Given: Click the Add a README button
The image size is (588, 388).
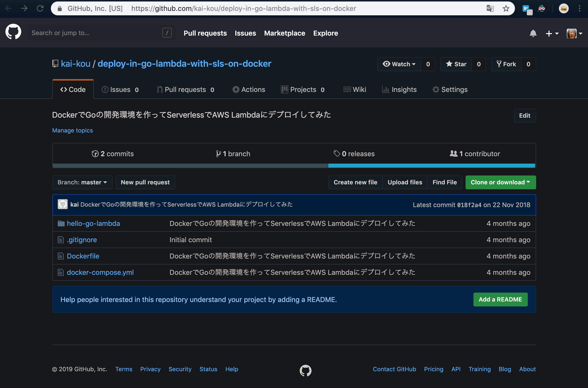Looking at the screenshot, I should pos(500,300).
